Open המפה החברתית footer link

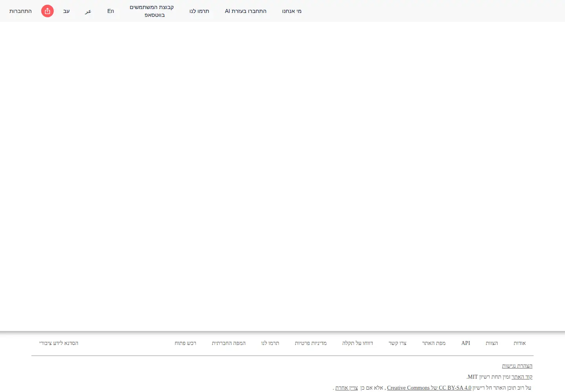pos(229,343)
